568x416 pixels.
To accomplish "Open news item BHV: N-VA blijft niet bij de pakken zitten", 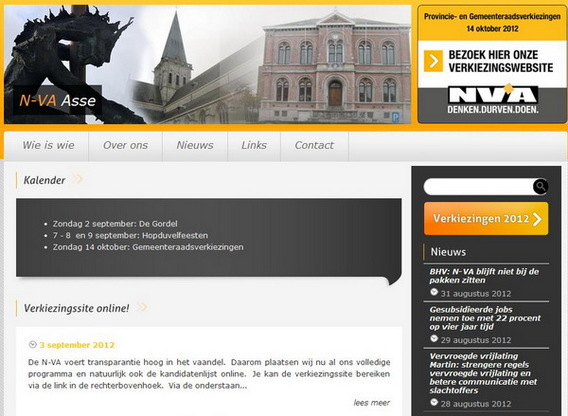I will 484,276.
